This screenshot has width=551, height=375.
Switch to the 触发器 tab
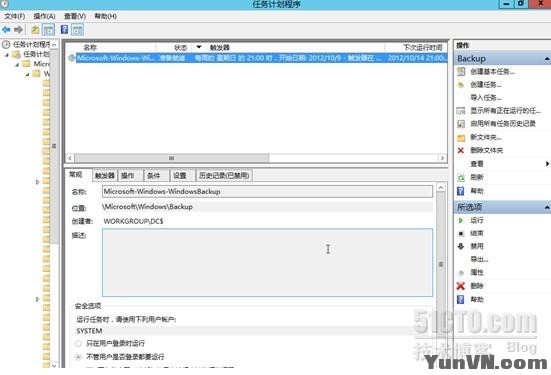tap(105, 175)
